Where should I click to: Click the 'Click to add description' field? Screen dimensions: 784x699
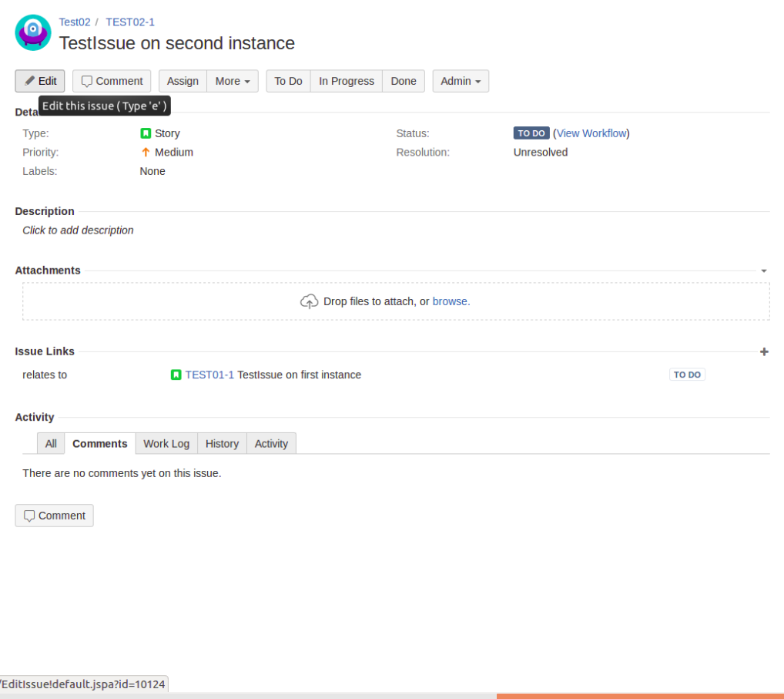78,230
